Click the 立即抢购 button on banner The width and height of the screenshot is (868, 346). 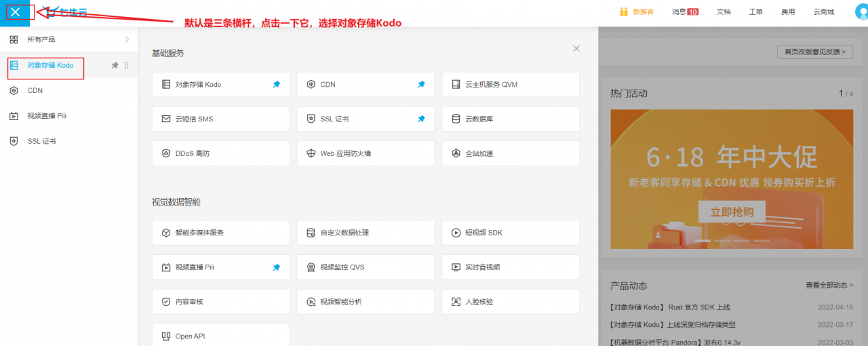732,212
